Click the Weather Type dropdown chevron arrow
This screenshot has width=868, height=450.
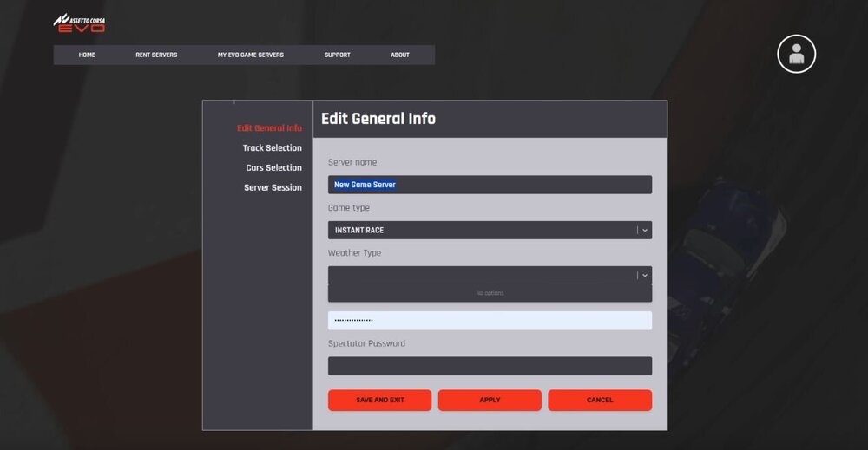coord(645,276)
